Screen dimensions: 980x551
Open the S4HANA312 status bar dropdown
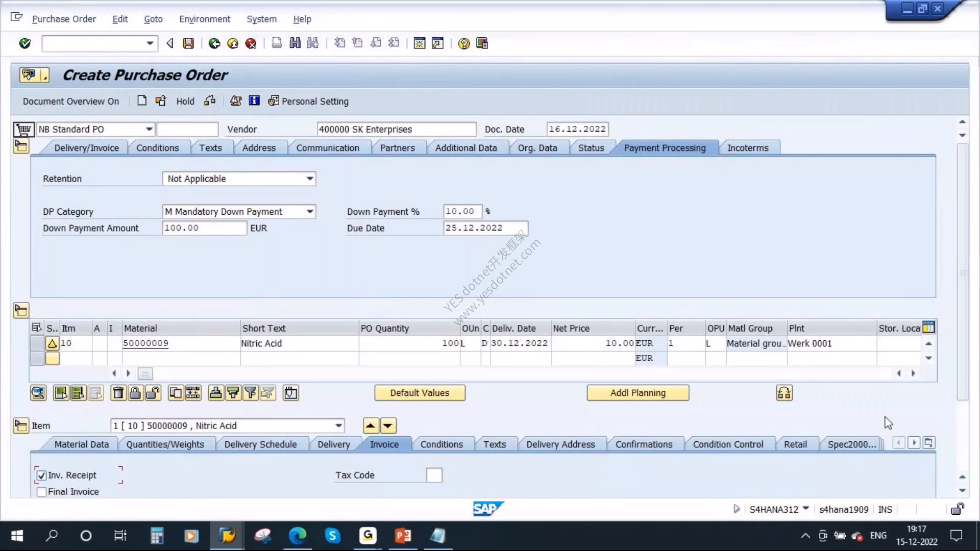pos(805,509)
